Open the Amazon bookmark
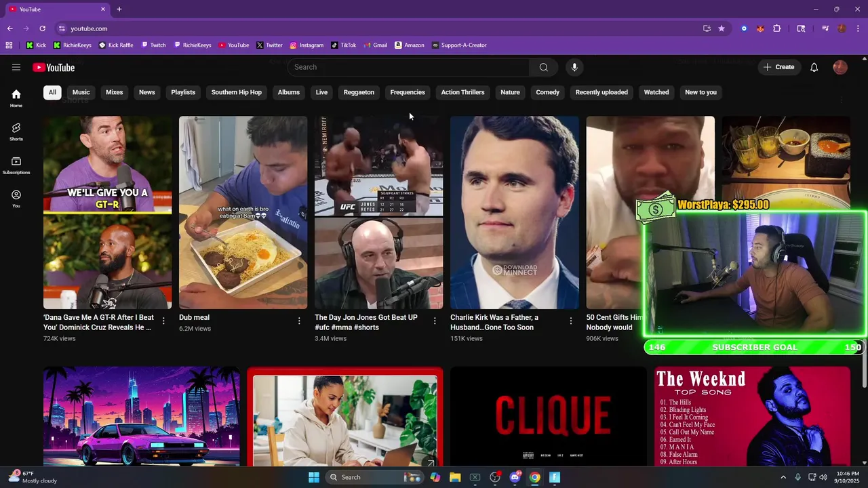Screen dimensions: 868x488 410,45
